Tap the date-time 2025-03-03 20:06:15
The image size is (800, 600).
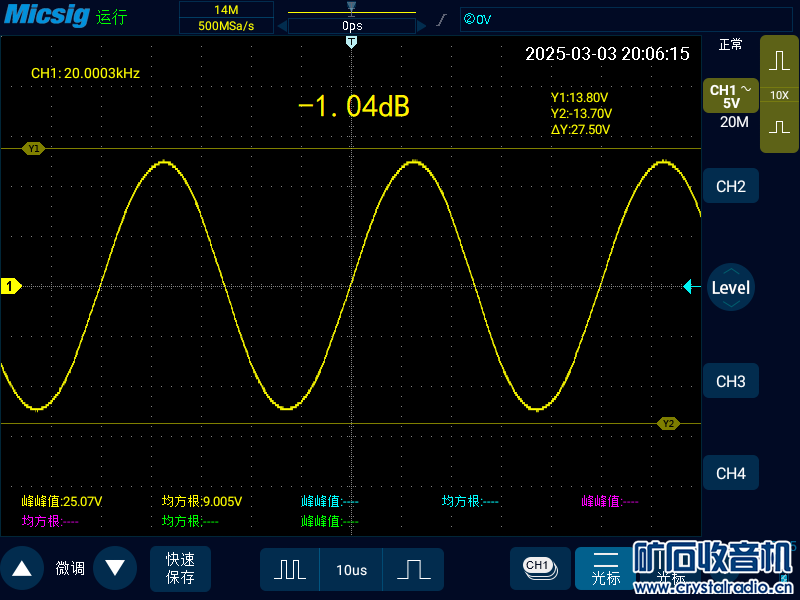(607, 54)
